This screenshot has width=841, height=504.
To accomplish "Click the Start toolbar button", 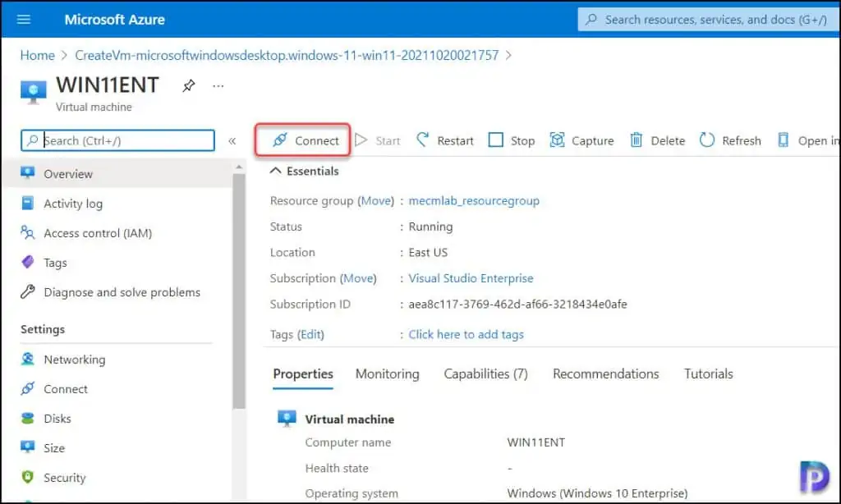I will point(378,140).
